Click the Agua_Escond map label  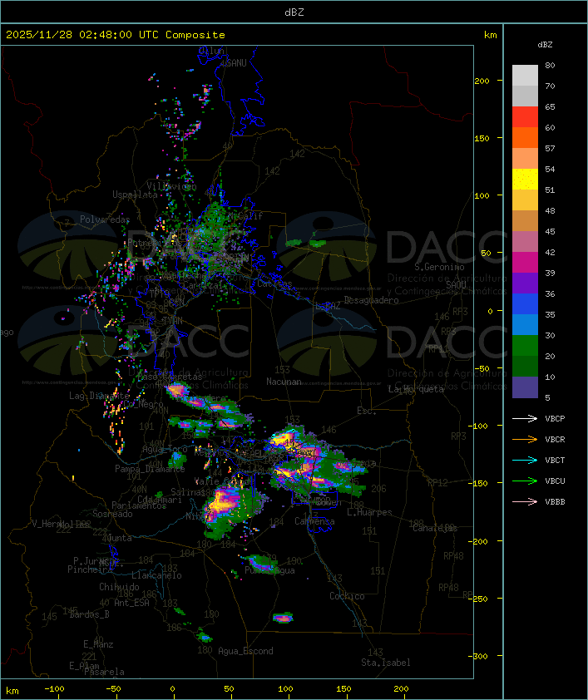[245, 651]
